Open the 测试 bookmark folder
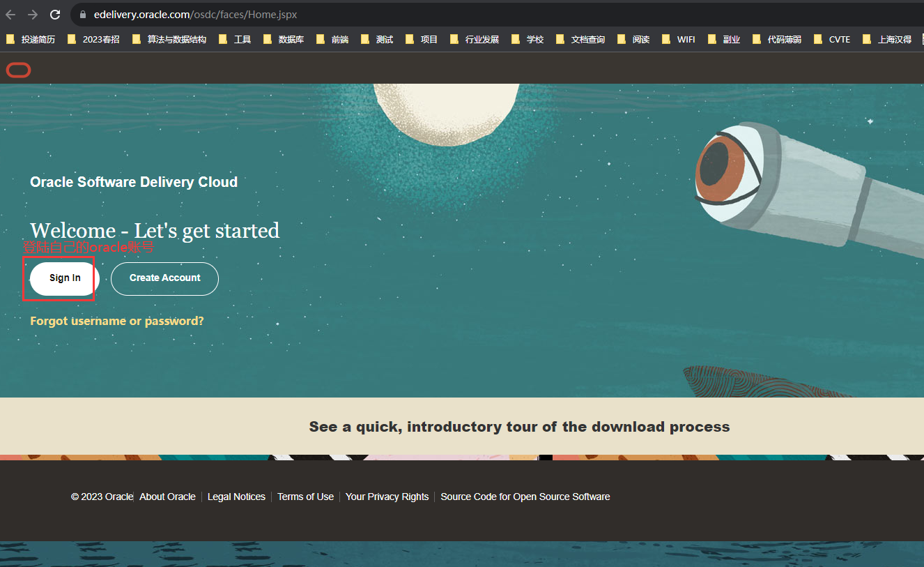 377,40
